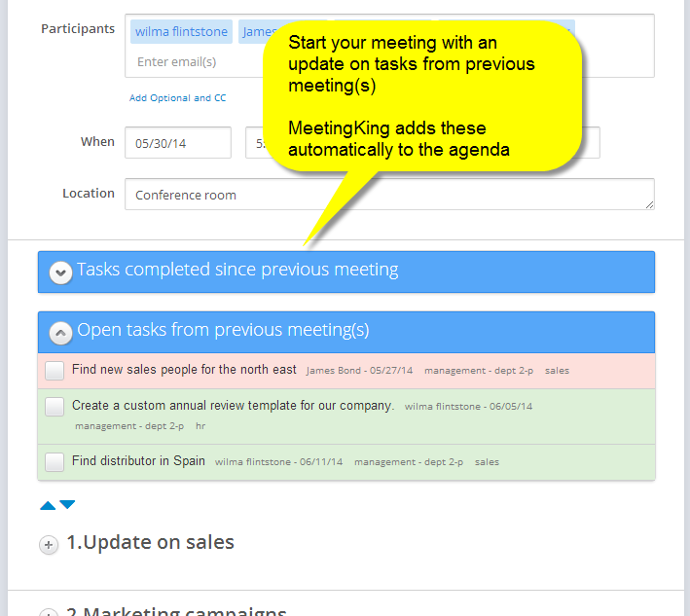
Task: Click the hr tag on review template task
Action: pyautogui.click(x=200, y=426)
